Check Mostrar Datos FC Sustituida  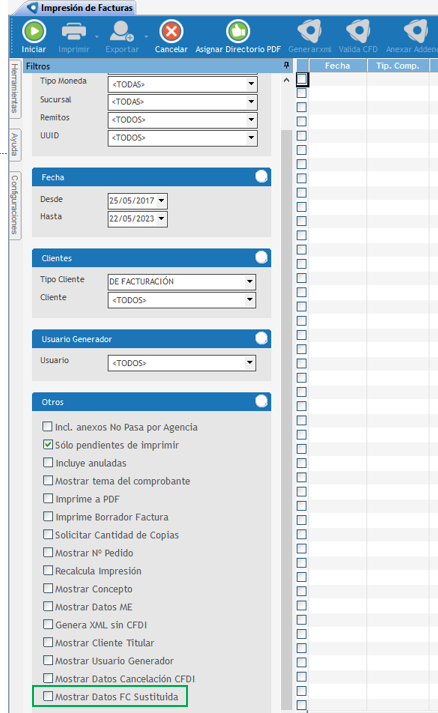[x=47, y=696]
